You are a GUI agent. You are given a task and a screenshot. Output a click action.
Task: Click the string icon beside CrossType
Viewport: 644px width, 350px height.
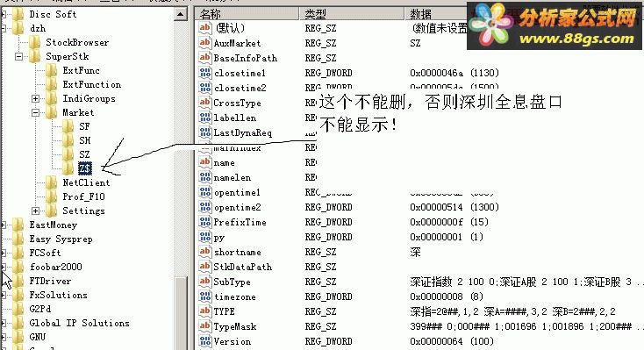205,103
